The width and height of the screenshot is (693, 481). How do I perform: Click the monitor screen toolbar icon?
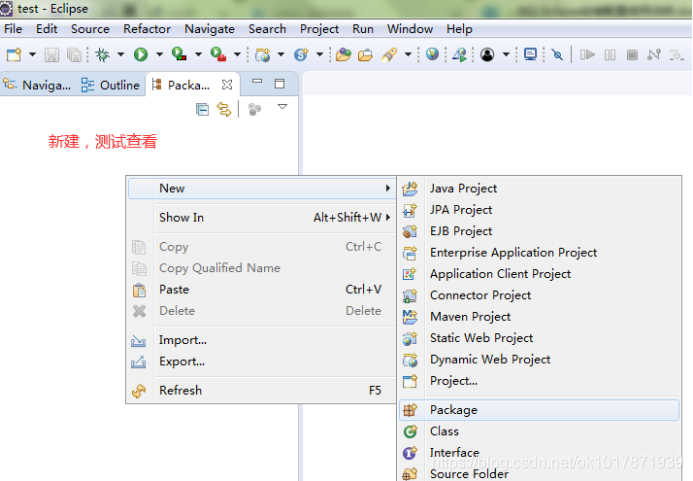pyautogui.click(x=530, y=54)
